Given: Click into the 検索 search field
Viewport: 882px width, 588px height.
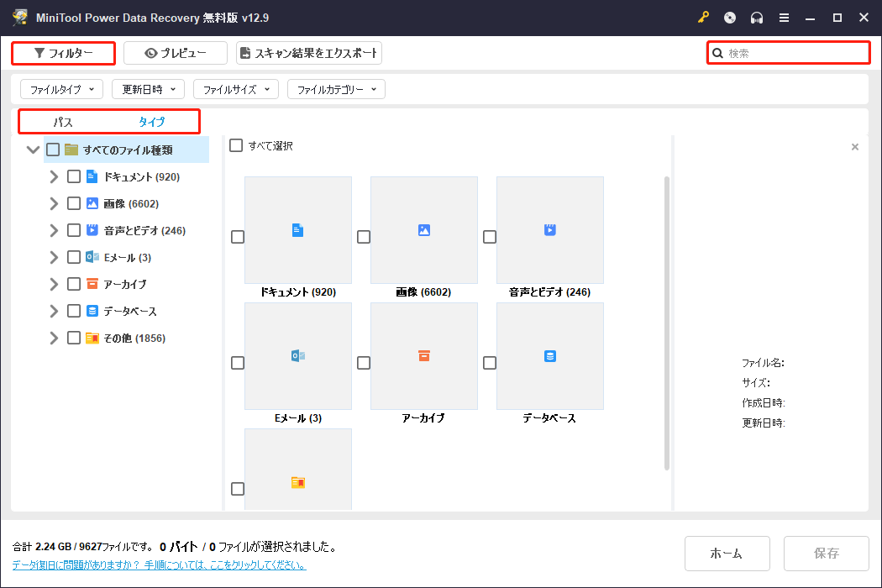Looking at the screenshot, I should click(x=789, y=53).
